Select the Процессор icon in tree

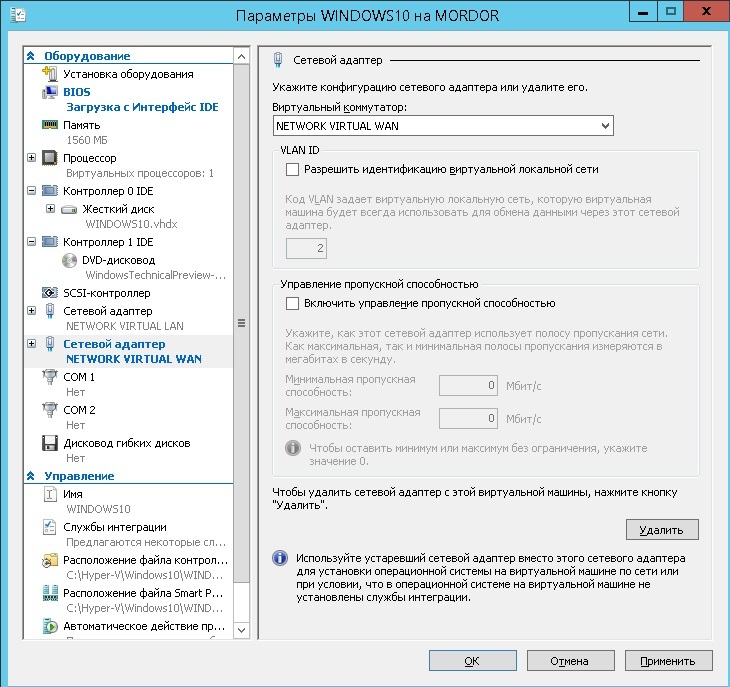50,158
